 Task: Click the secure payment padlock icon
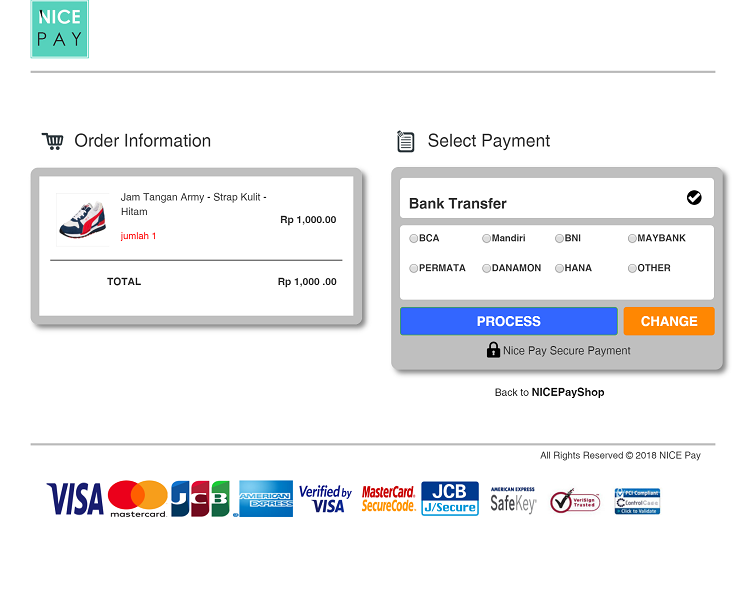(x=493, y=350)
